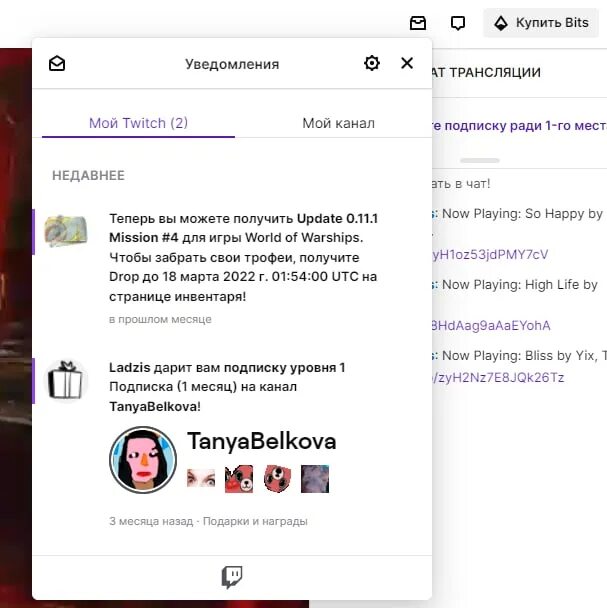This screenshot has width=607, height=608.
Task: Open chat link ending 3HdAag9aAaEYohA
Action: click(x=491, y=325)
